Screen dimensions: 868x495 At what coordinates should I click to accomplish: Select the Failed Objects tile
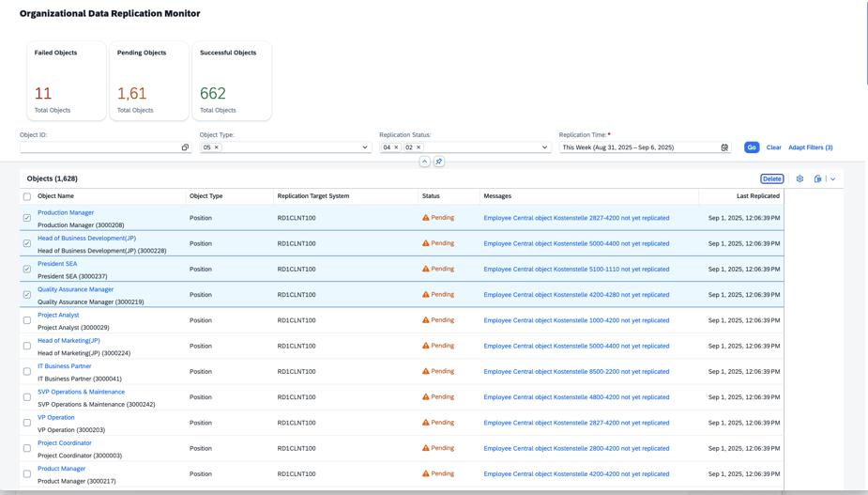[x=67, y=81]
